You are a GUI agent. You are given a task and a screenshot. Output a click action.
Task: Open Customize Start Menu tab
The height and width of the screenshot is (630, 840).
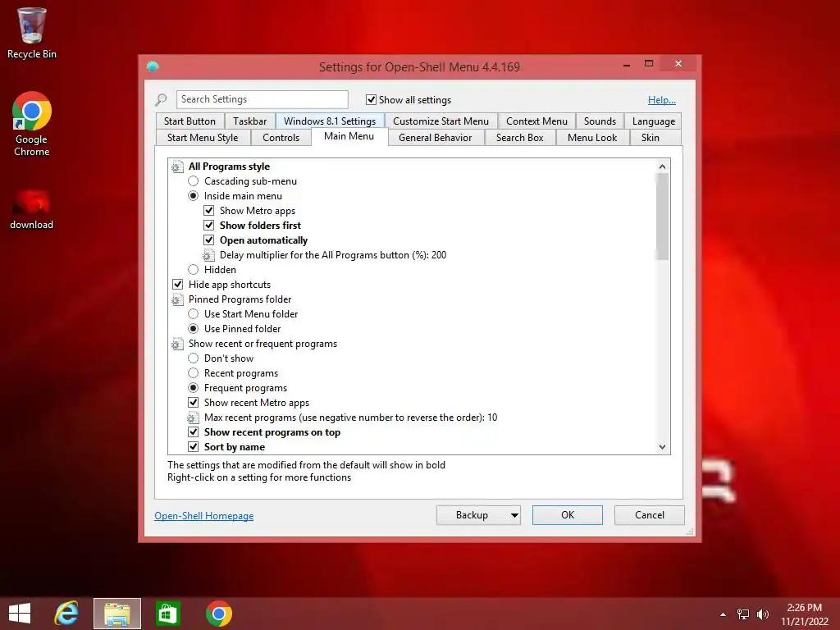point(441,121)
